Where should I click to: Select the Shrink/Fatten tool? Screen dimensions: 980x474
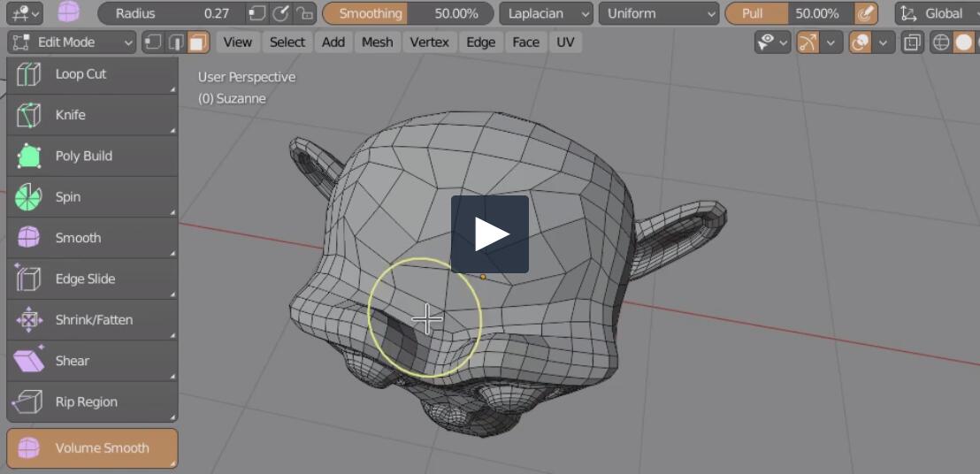tap(92, 320)
